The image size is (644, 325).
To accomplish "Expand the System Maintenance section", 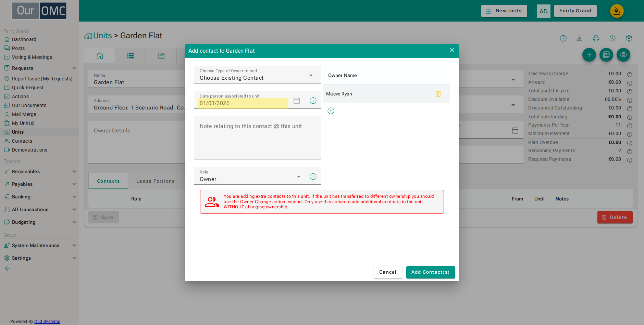I will click(39, 245).
